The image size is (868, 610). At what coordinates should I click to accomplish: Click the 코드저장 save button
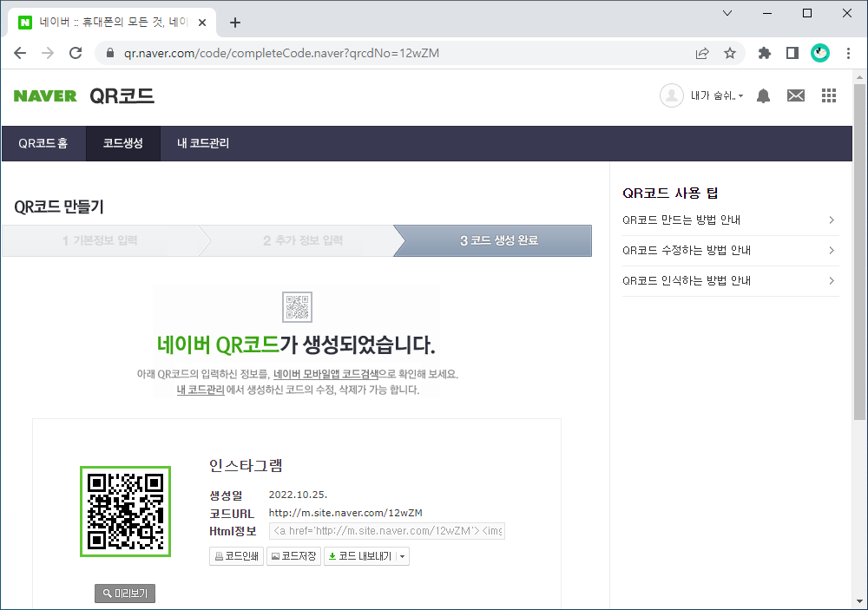pyautogui.click(x=293, y=556)
